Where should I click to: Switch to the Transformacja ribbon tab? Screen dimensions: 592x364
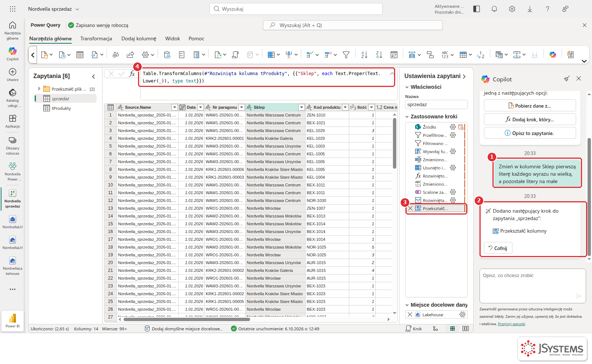pyautogui.click(x=96, y=38)
